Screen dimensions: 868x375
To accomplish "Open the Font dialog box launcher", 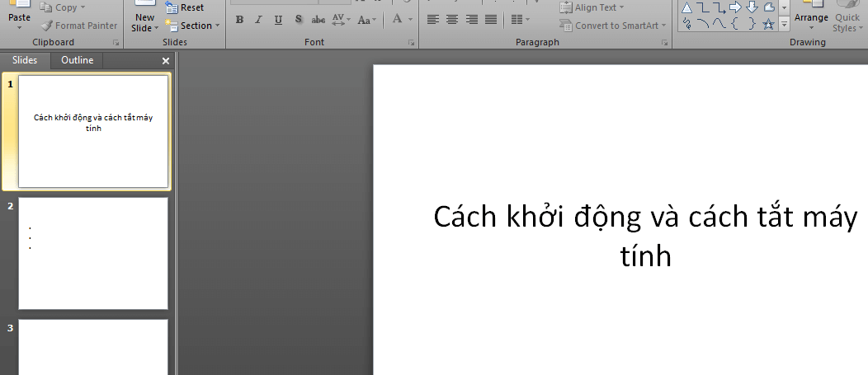I will coord(411,42).
